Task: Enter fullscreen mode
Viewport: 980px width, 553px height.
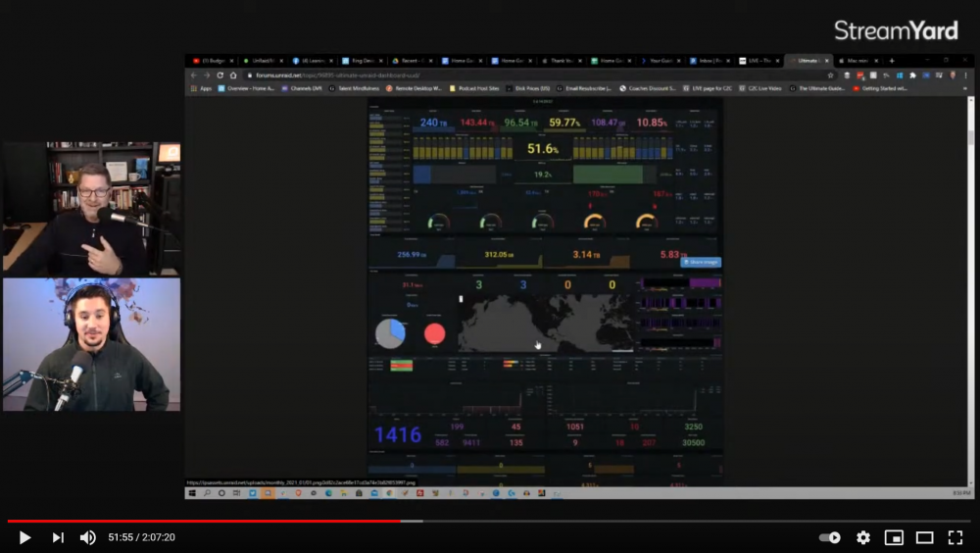Action: pyautogui.click(x=955, y=537)
